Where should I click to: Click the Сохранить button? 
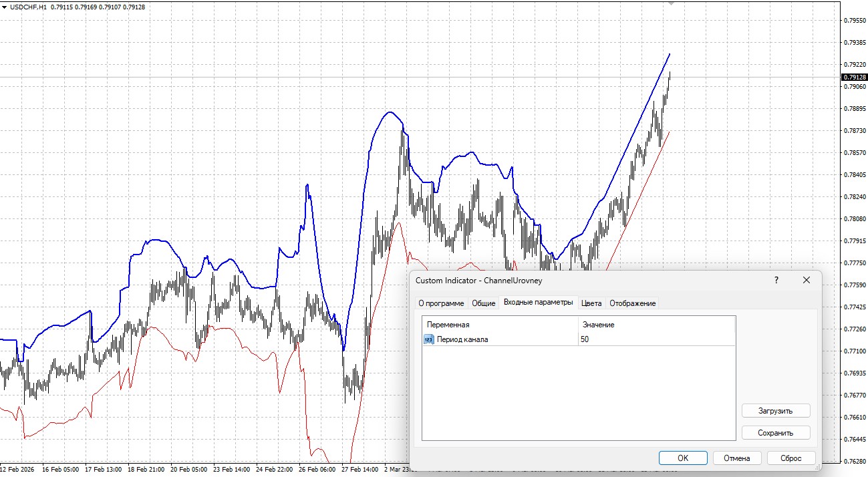776,433
